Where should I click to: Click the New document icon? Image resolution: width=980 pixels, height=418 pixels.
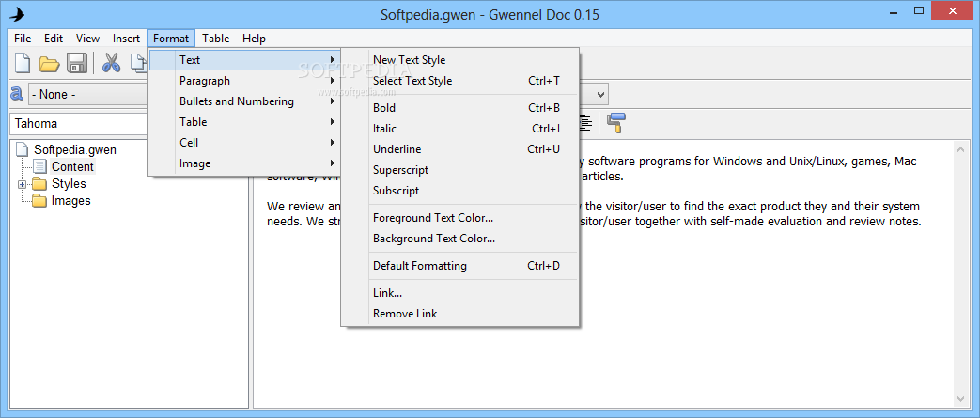(x=23, y=63)
